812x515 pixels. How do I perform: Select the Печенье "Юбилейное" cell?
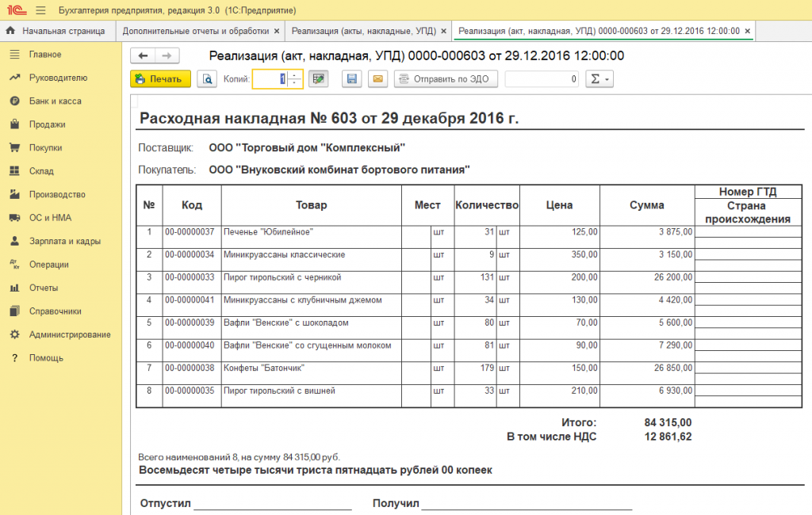[x=311, y=237]
